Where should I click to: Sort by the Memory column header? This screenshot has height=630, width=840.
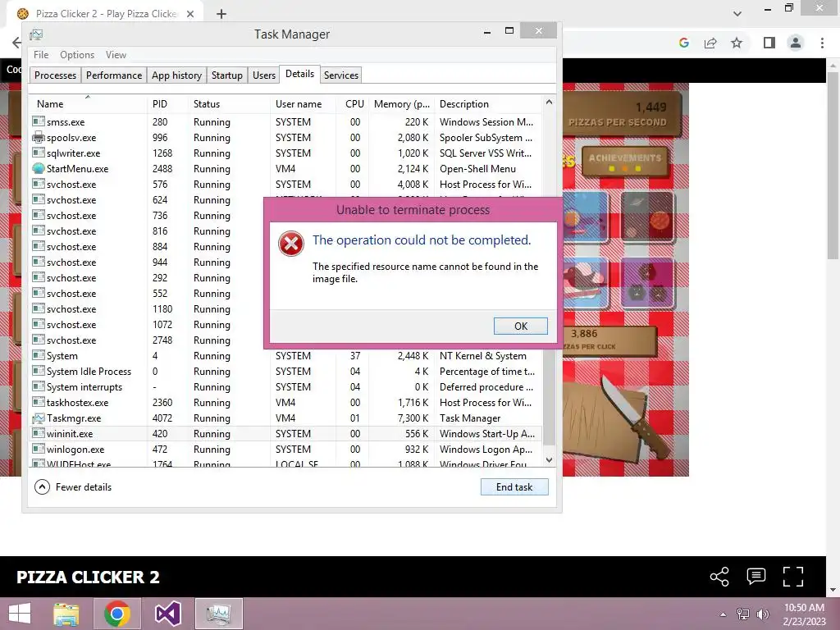(x=402, y=104)
